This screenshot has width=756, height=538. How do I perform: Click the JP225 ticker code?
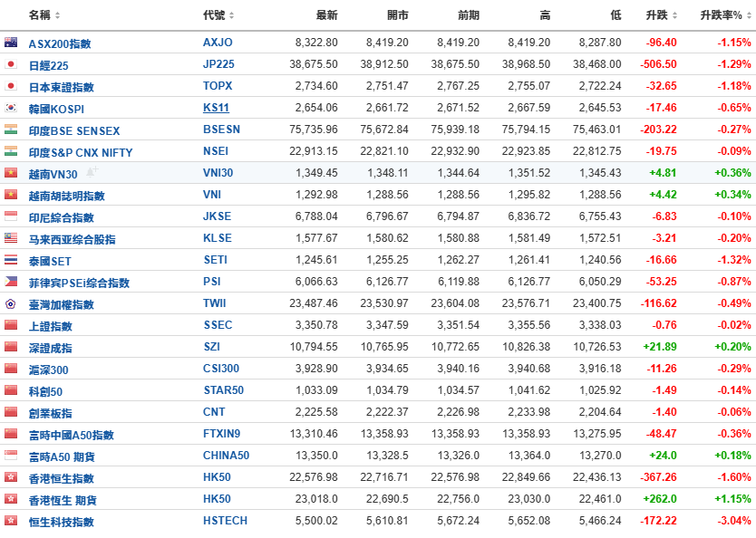click(218, 64)
